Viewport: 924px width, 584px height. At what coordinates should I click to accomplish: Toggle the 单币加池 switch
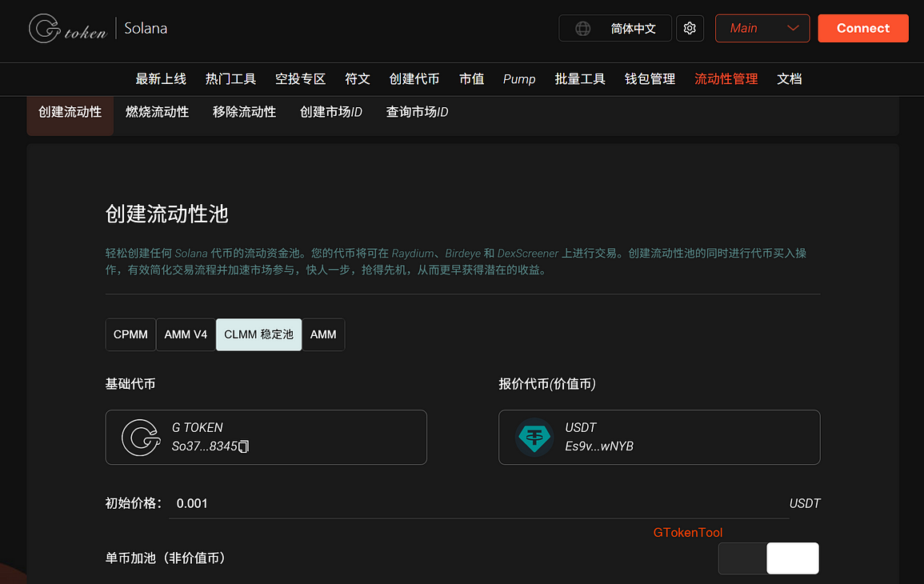769,558
